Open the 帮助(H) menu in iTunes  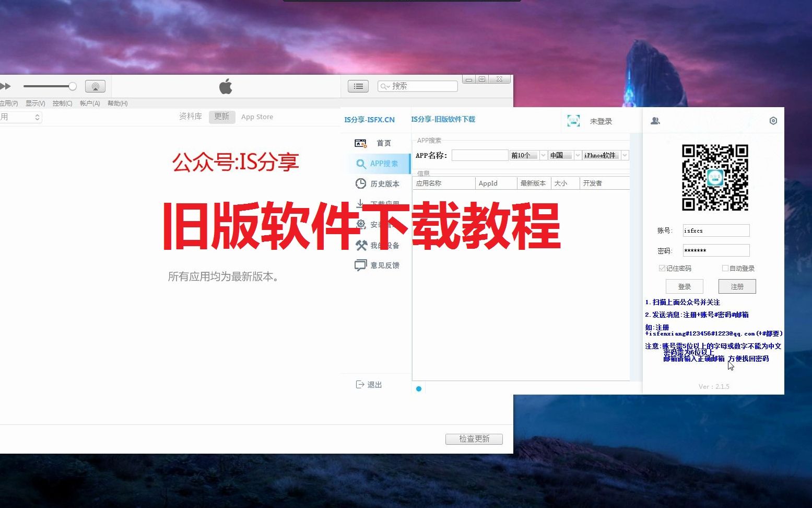point(117,103)
